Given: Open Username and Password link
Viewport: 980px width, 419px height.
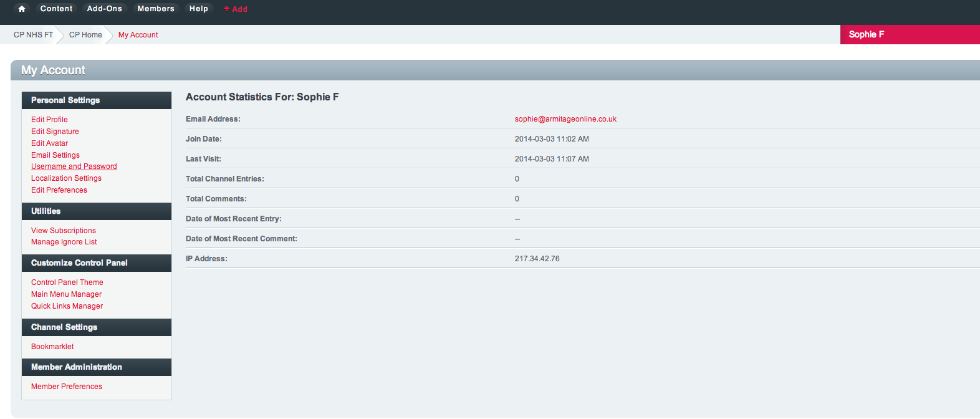Looking at the screenshot, I should (74, 166).
